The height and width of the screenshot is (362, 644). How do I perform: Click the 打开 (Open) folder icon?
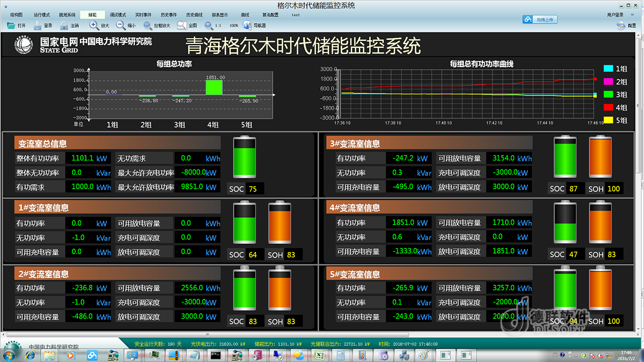[x=11, y=25]
